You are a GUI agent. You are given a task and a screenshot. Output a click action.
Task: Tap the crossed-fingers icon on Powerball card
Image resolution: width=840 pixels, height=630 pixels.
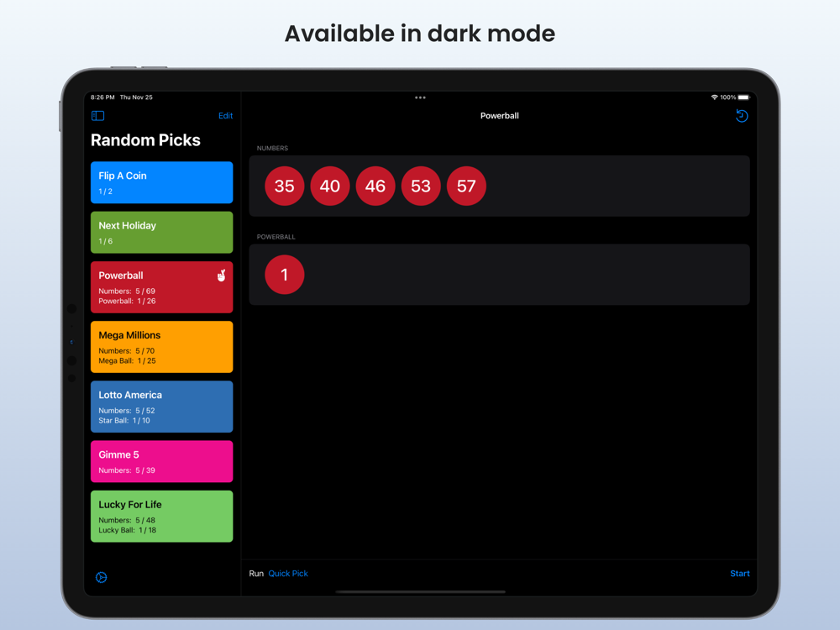tap(221, 276)
